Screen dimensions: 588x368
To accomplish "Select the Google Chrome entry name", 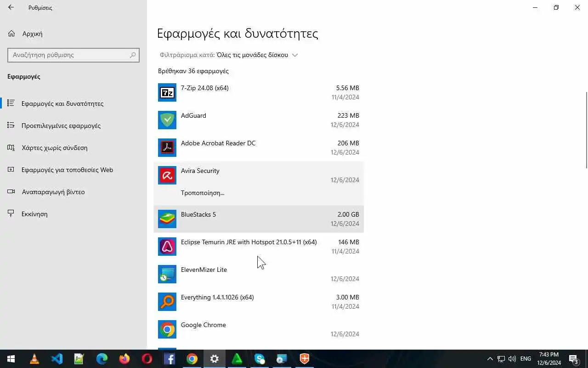I will (203, 325).
